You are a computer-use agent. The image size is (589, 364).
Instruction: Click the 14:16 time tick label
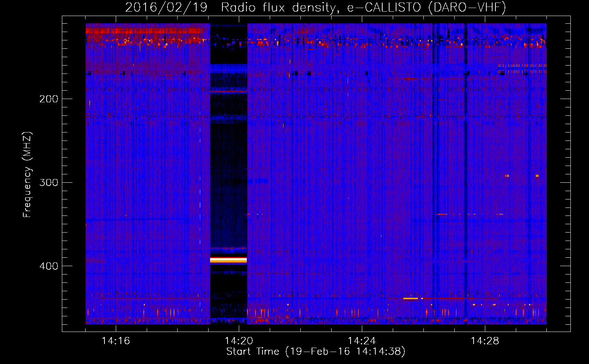[x=116, y=341]
